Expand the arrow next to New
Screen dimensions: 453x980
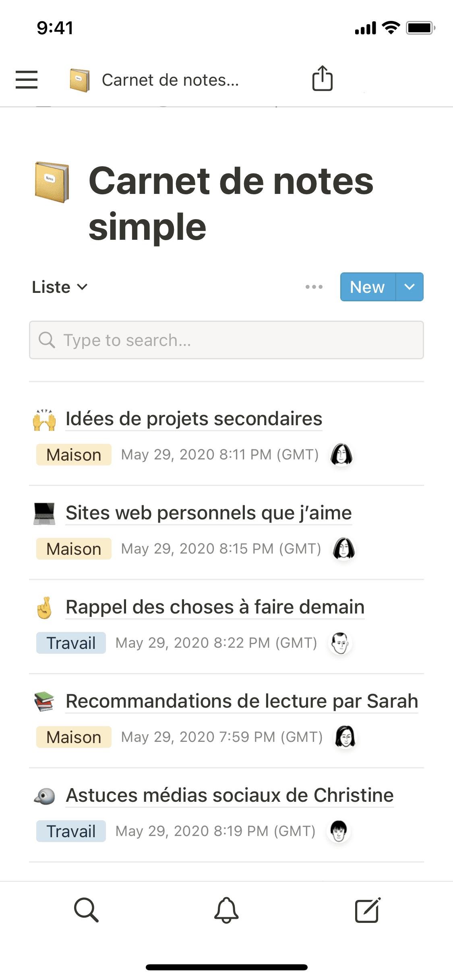click(410, 287)
